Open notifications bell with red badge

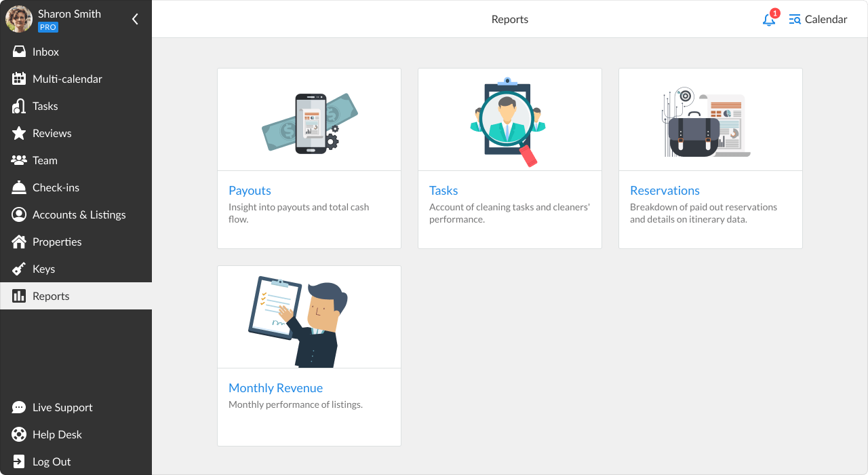tap(769, 19)
